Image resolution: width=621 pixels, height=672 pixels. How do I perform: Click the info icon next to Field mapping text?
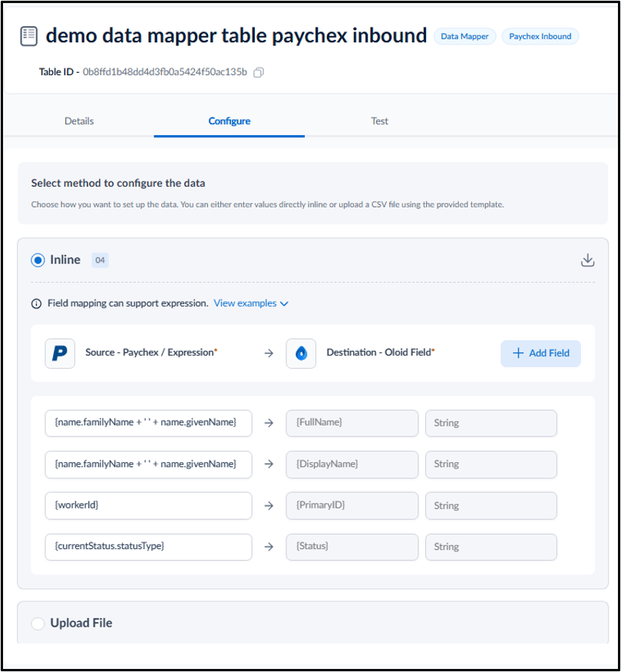[x=36, y=304]
